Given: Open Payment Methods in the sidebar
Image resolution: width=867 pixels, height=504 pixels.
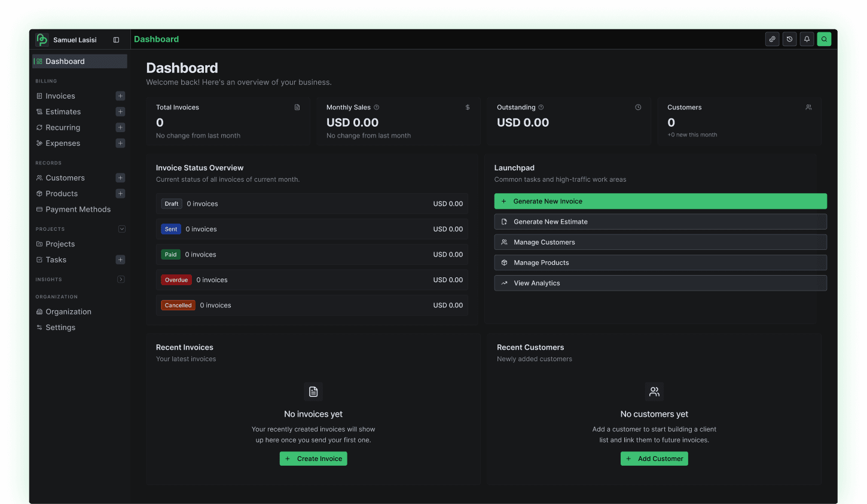Looking at the screenshot, I should click(78, 209).
